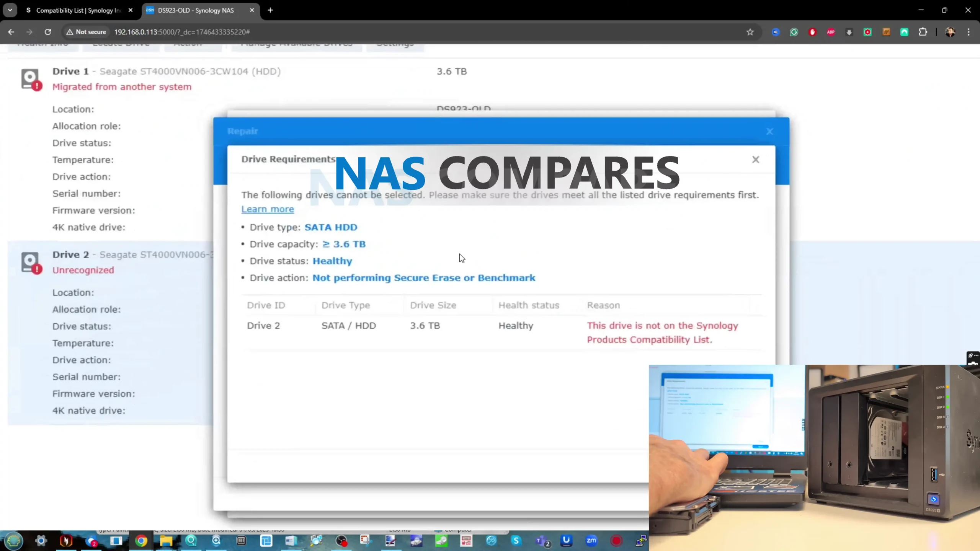Open the green video play extension

point(867,32)
